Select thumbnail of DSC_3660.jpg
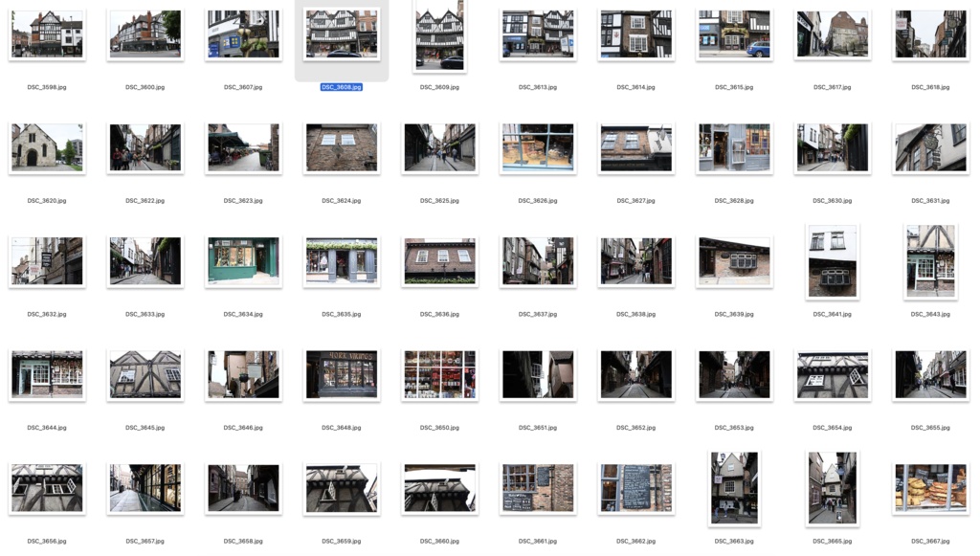The width and height of the screenshot is (980, 556). 439,488
